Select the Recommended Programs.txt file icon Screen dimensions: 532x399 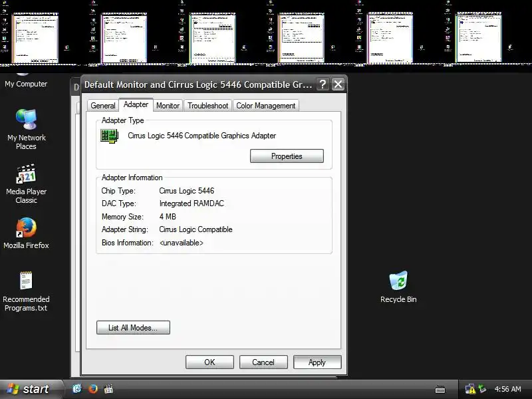[x=26, y=281]
